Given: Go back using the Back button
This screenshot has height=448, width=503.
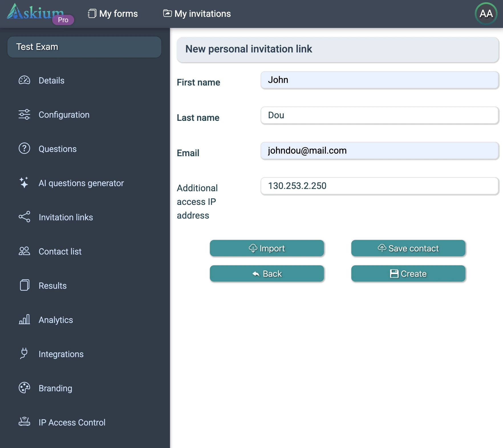Looking at the screenshot, I should click(267, 274).
